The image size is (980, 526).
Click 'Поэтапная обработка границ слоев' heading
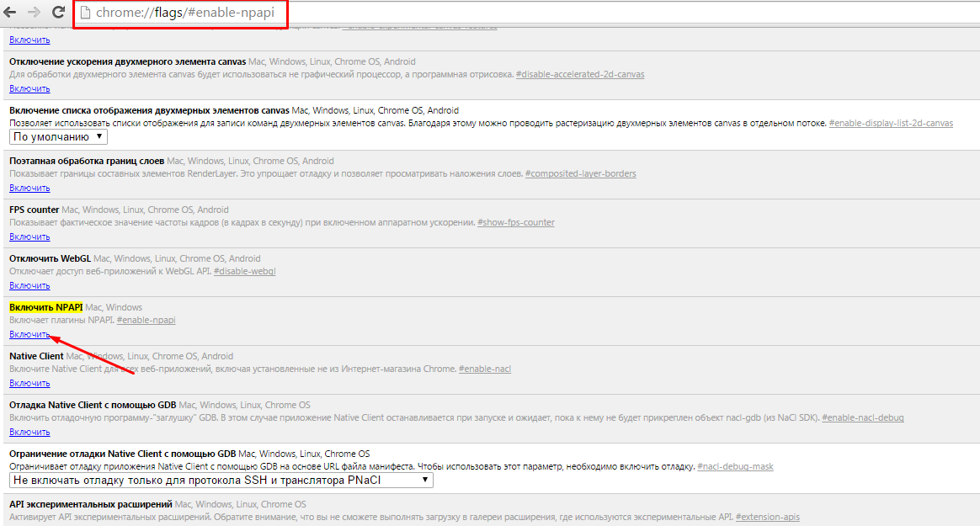(86, 162)
